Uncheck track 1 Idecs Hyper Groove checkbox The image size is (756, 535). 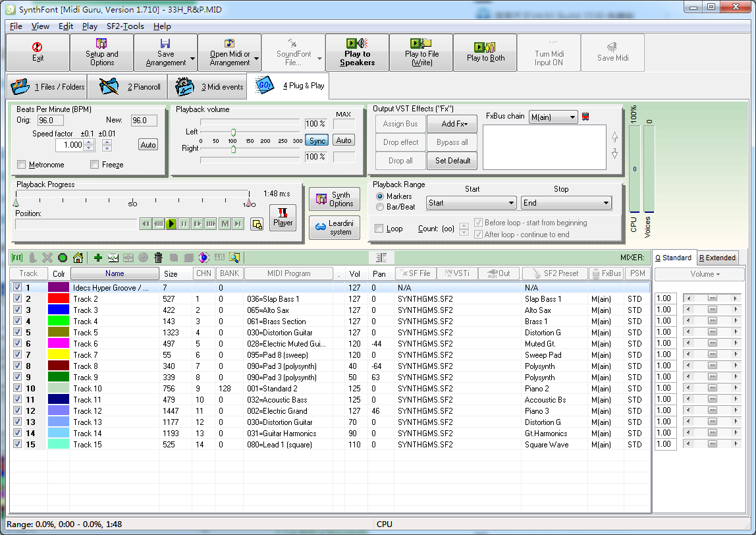[17, 287]
